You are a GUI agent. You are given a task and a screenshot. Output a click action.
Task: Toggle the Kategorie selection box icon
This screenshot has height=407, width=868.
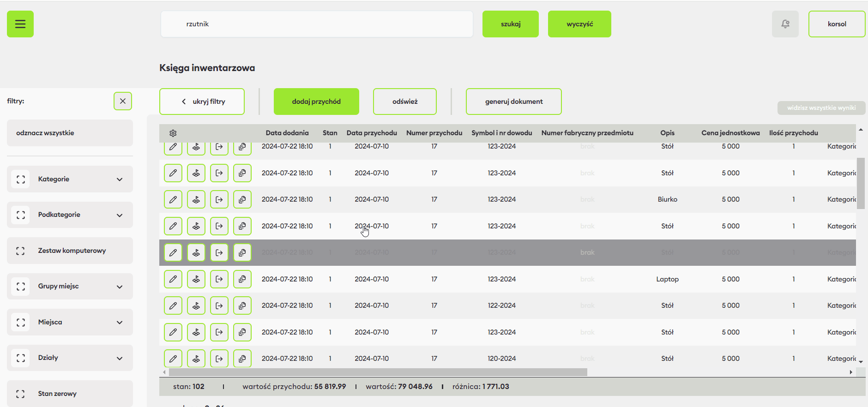click(20, 179)
